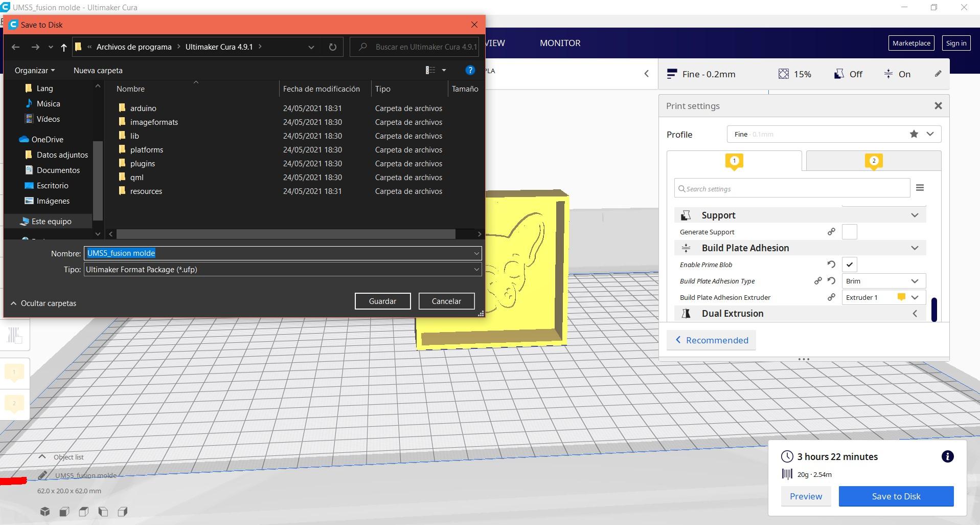Open address bar path history dropdown

[x=311, y=47]
